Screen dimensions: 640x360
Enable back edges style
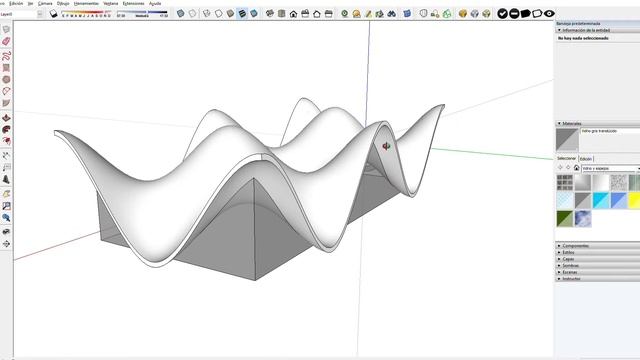pyautogui.click(x=192, y=14)
